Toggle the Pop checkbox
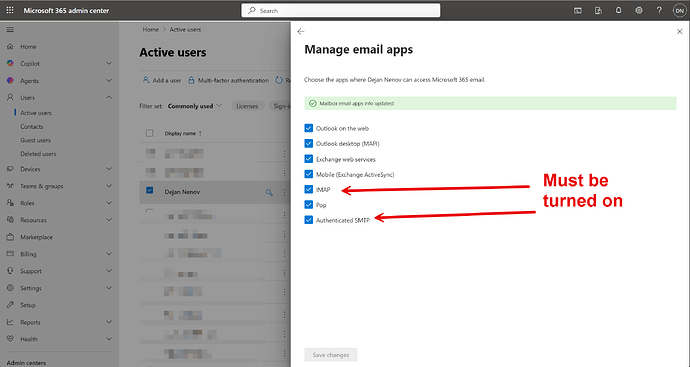 [308, 205]
